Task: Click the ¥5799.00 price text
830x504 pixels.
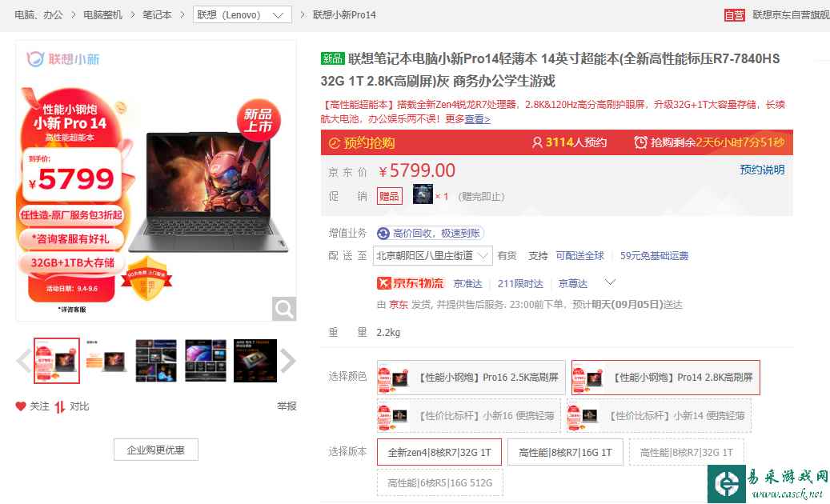Action: pos(417,171)
